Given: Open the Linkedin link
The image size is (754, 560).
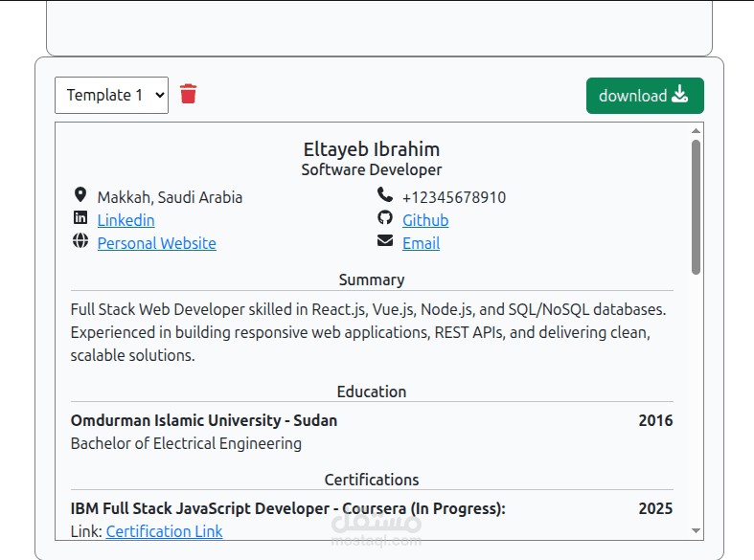Looking at the screenshot, I should click(126, 220).
